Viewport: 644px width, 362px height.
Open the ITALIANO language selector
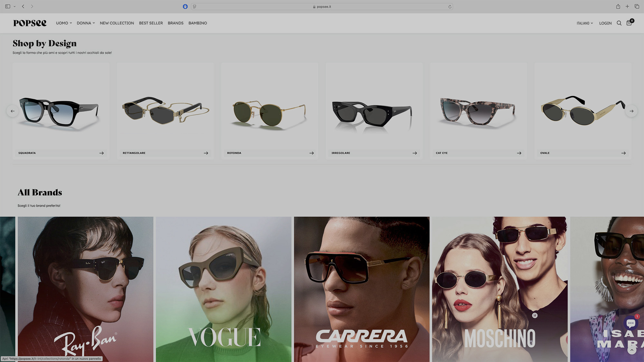pyautogui.click(x=584, y=23)
